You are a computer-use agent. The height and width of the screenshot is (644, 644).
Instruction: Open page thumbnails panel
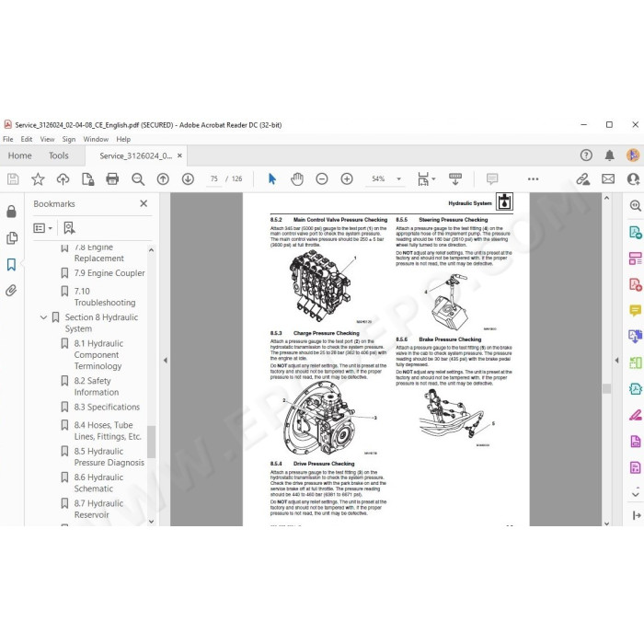[x=11, y=238]
